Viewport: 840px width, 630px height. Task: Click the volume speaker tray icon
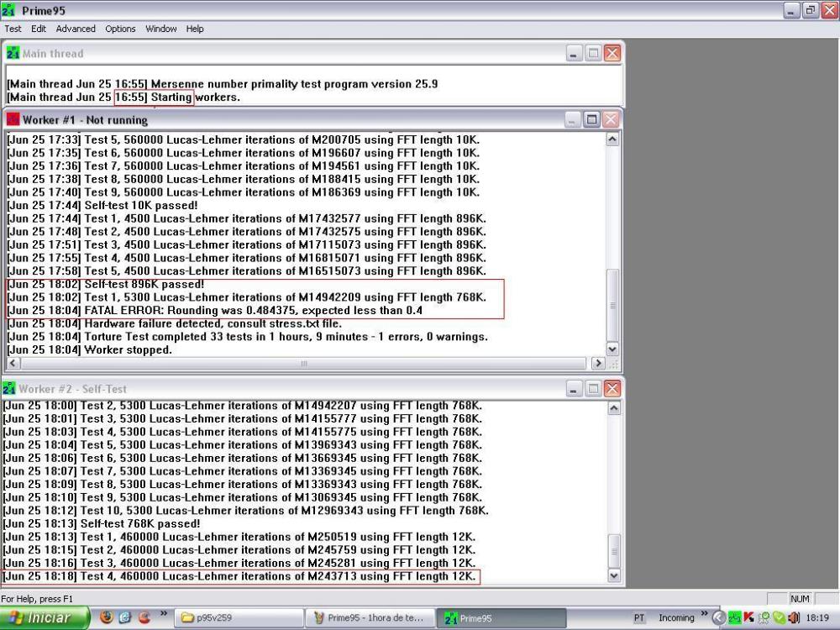[x=794, y=617]
